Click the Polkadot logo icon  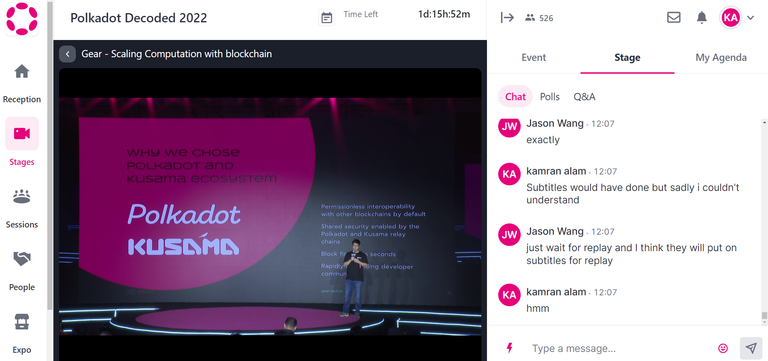(x=22, y=19)
